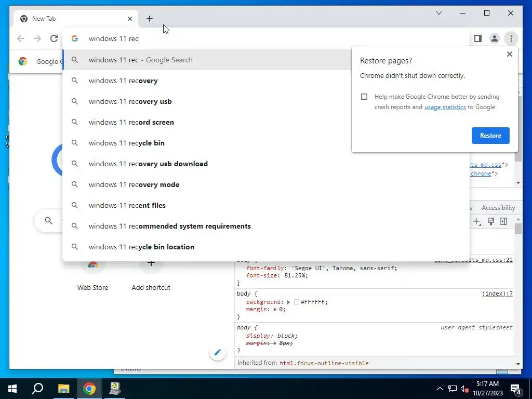Click the Chrome taskbar icon
Image resolution: width=532 pixels, height=399 pixels.
pos(89,389)
